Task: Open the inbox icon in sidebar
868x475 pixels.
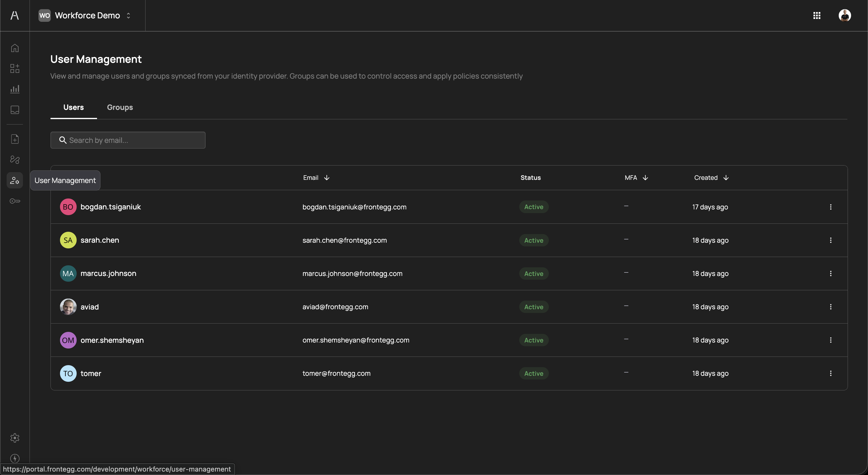Action: pos(15,110)
